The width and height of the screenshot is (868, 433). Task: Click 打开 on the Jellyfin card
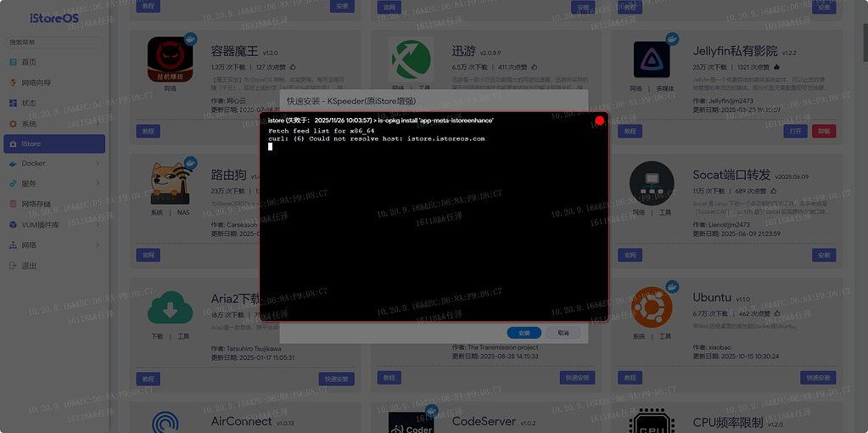(x=796, y=132)
